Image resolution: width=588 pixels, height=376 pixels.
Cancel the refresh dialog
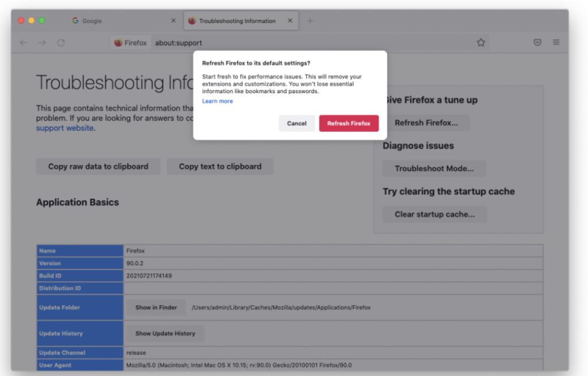click(297, 123)
